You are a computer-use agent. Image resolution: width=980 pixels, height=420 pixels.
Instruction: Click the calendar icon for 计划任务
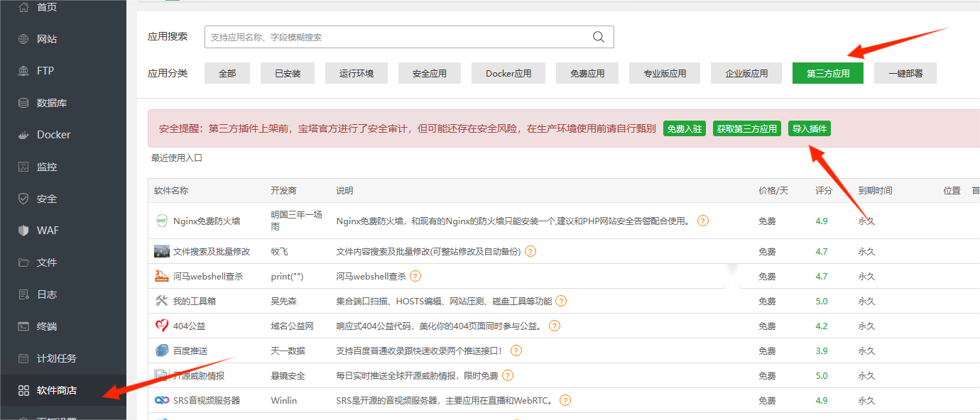click(23, 358)
